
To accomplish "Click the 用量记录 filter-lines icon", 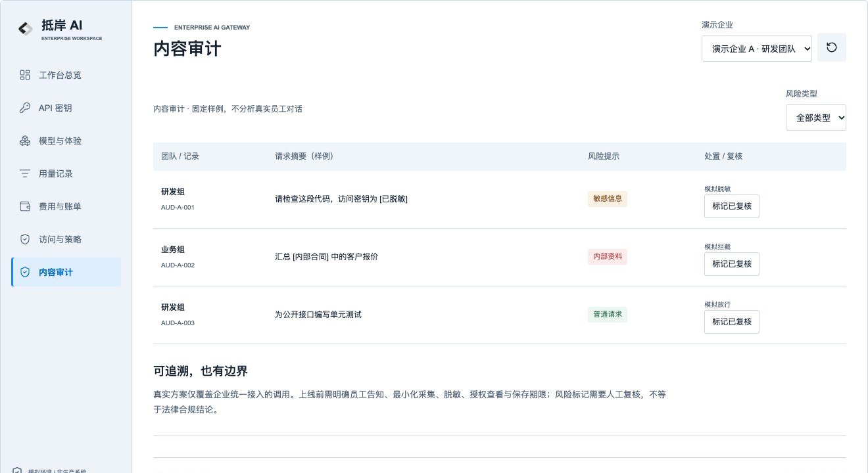I will (x=25, y=173).
